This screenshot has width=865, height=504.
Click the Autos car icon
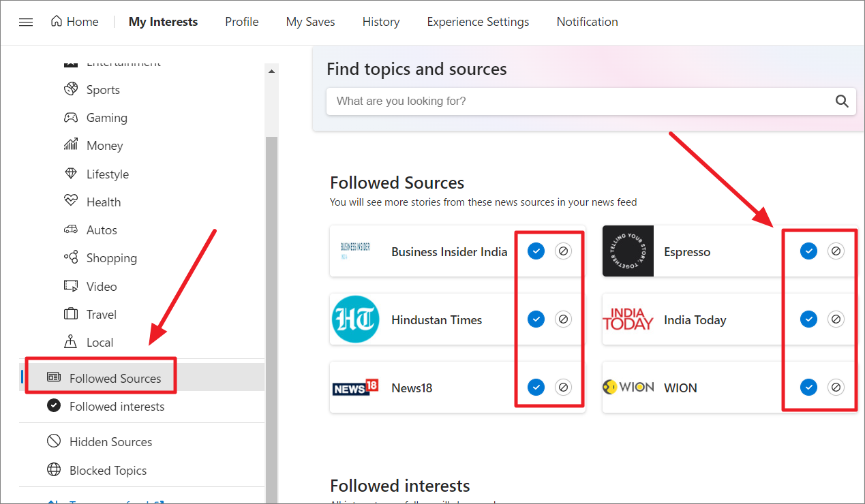point(71,230)
